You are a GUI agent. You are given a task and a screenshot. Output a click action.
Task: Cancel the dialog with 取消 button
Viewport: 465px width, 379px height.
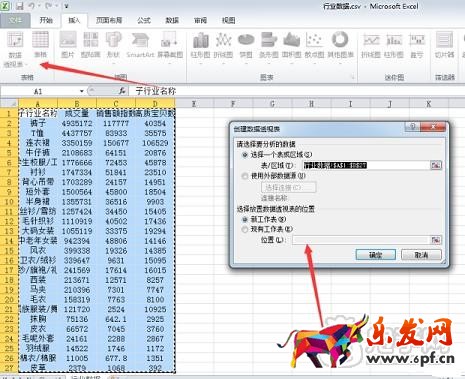click(421, 255)
